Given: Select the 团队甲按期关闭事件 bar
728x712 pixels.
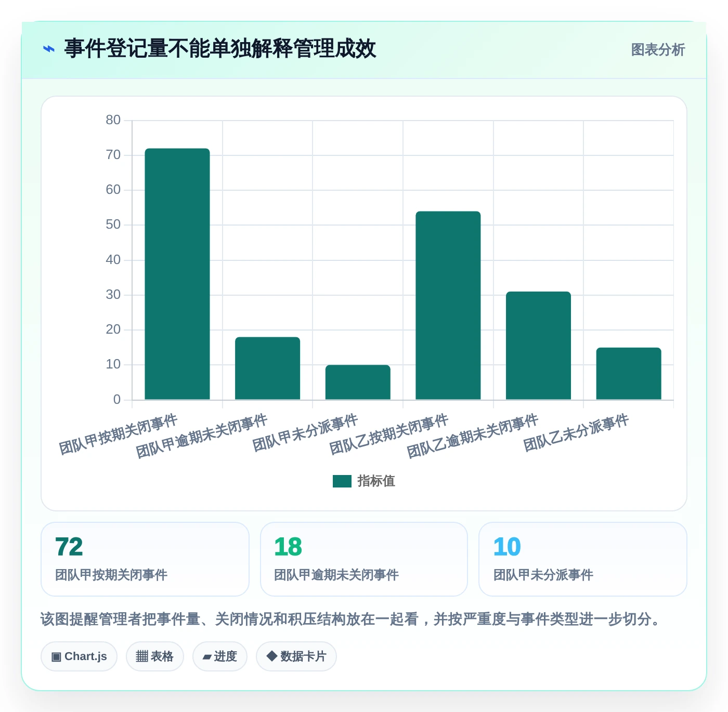Looking at the screenshot, I should (x=177, y=274).
